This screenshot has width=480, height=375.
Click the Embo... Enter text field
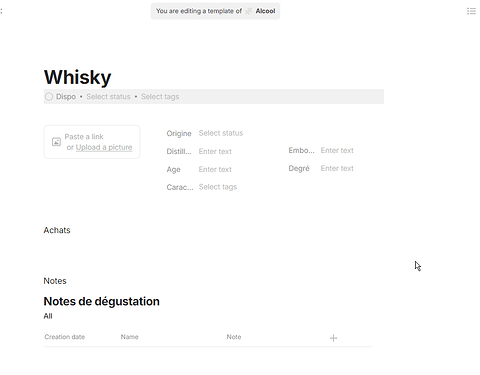point(337,150)
